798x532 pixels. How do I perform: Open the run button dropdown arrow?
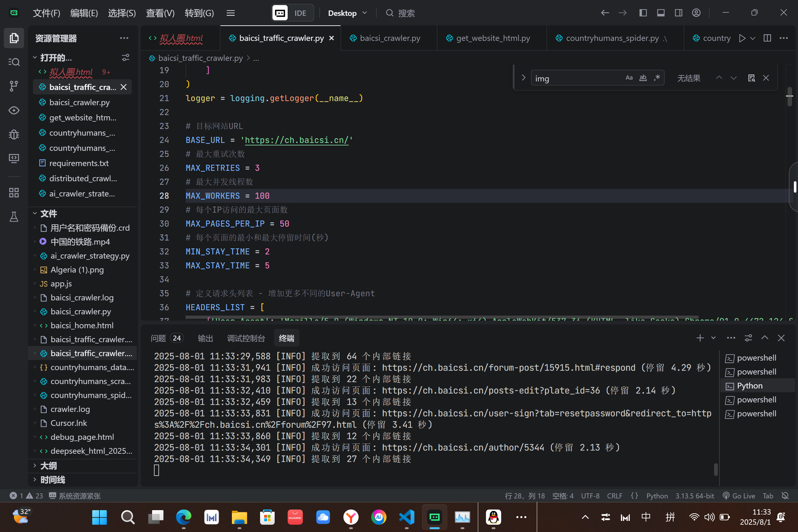pyautogui.click(x=753, y=38)
